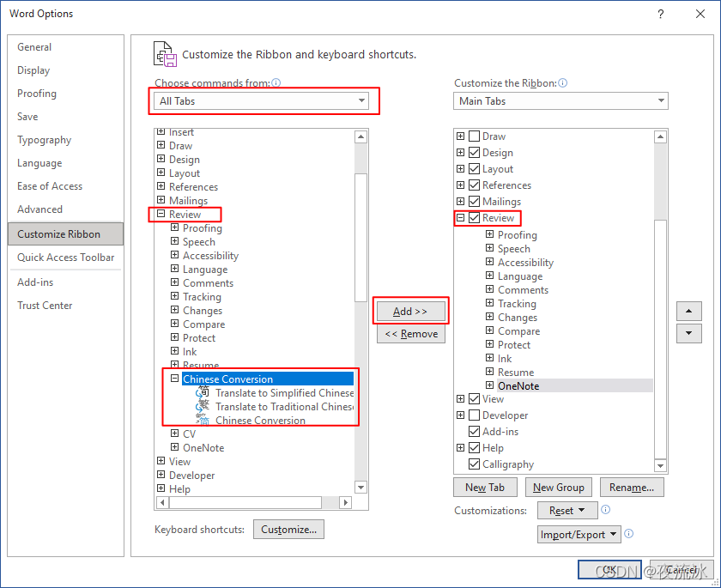Collapse Chinese Conversion group in left list
The height and width of the screenshot is (588, 721).
tap(175, 379)
